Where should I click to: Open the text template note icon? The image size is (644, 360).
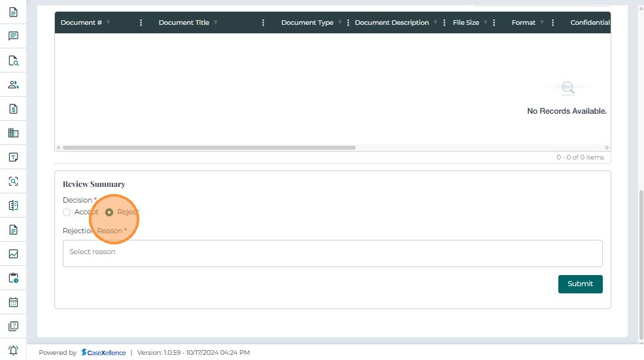pos(13,157)
